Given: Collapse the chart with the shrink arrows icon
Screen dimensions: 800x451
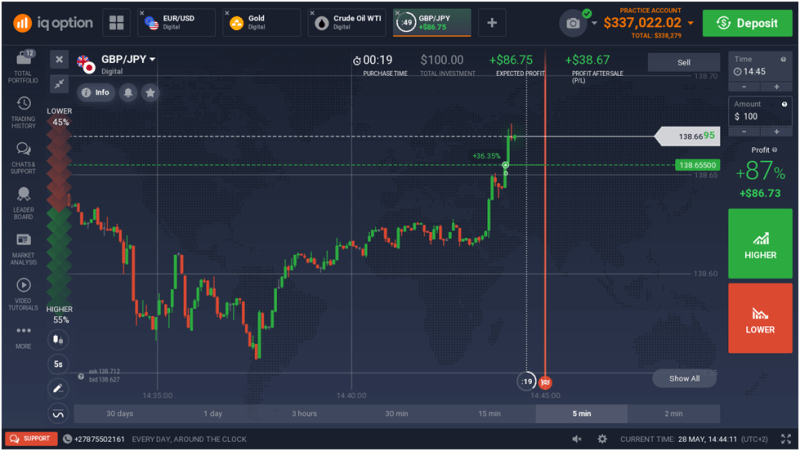Looking at the screenshot, I should (59, 84).
